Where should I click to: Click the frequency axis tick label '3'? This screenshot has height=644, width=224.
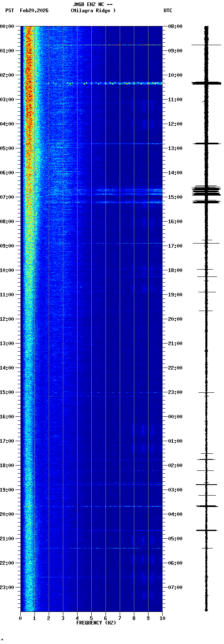63,618
